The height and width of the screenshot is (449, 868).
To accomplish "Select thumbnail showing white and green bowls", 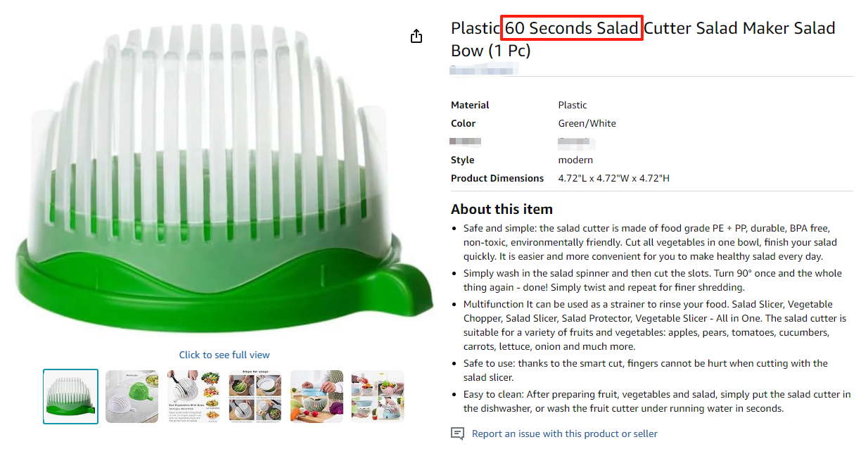I will [x=132, y=396].
